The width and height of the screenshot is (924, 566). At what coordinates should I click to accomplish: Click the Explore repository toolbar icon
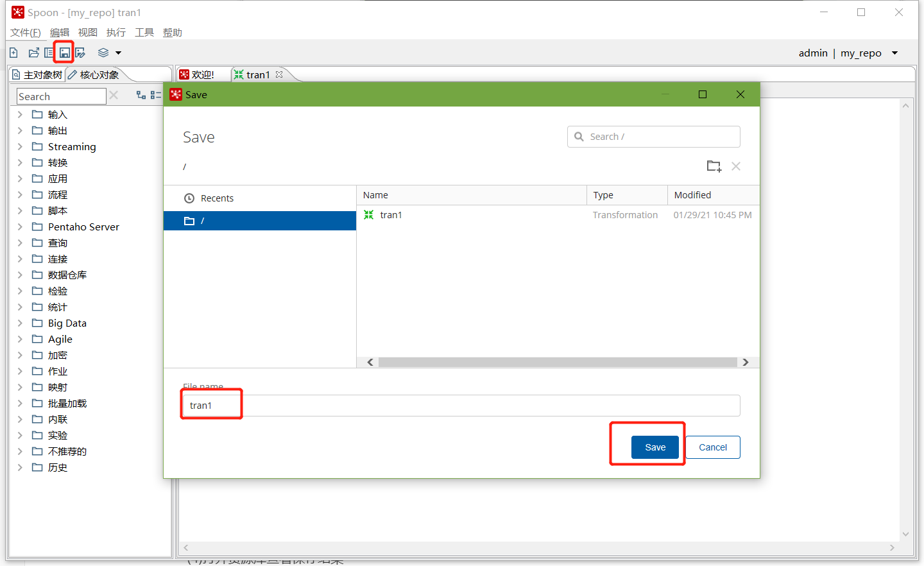point(49,53)
